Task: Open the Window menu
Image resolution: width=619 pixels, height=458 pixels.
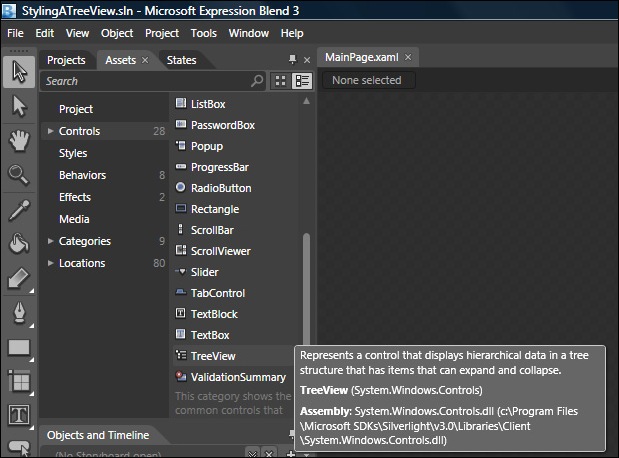Action: tap(249, 33)
